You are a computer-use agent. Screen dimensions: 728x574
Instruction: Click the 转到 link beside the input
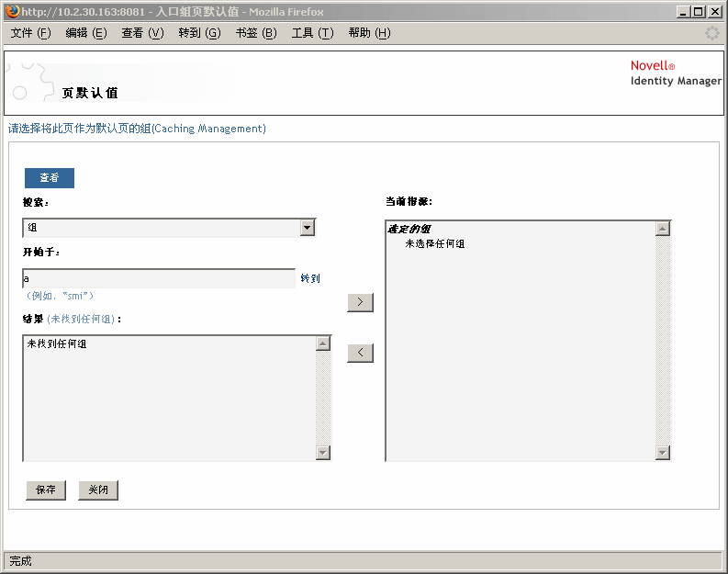click(x=310, y=278)
